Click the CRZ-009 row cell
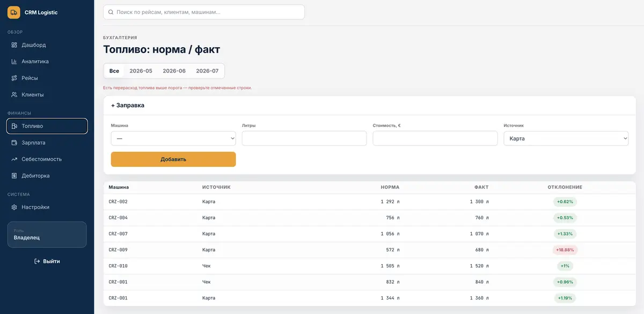 [118, 250]
